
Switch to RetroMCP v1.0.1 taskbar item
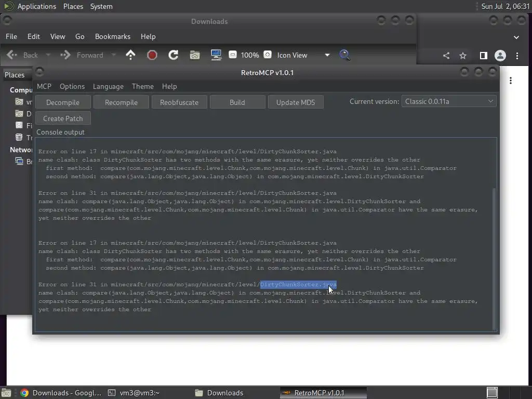click(x=323, y=393)
